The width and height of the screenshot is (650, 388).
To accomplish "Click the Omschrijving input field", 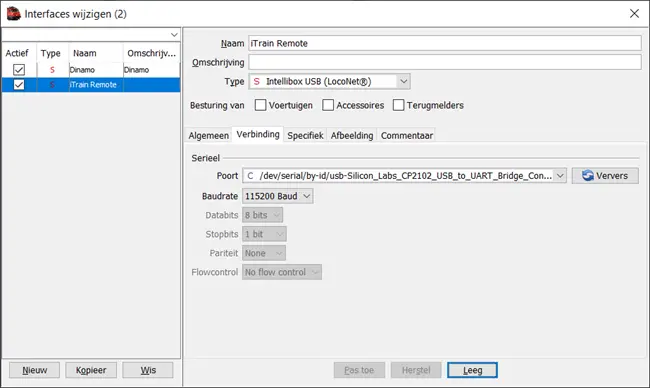I will pyautogui.click(x=445, y=62).
